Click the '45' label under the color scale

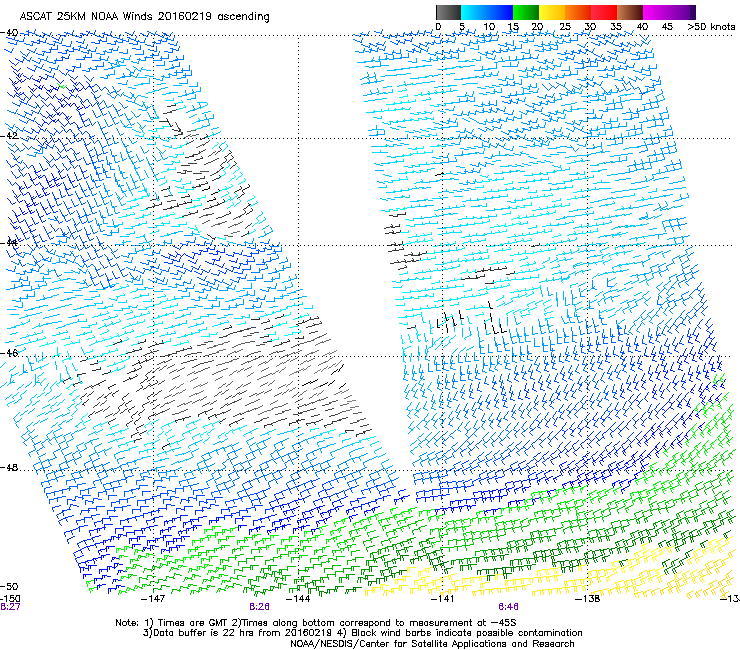click(667, 27)
